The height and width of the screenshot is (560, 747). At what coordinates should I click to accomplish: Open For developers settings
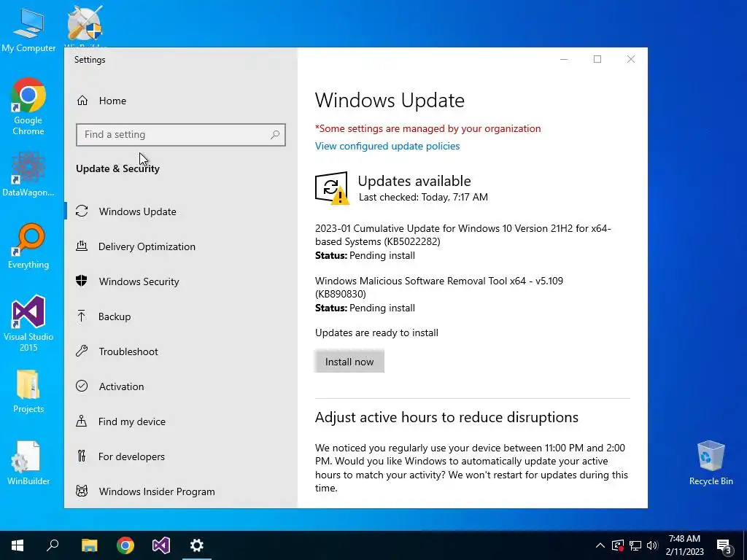131,456
